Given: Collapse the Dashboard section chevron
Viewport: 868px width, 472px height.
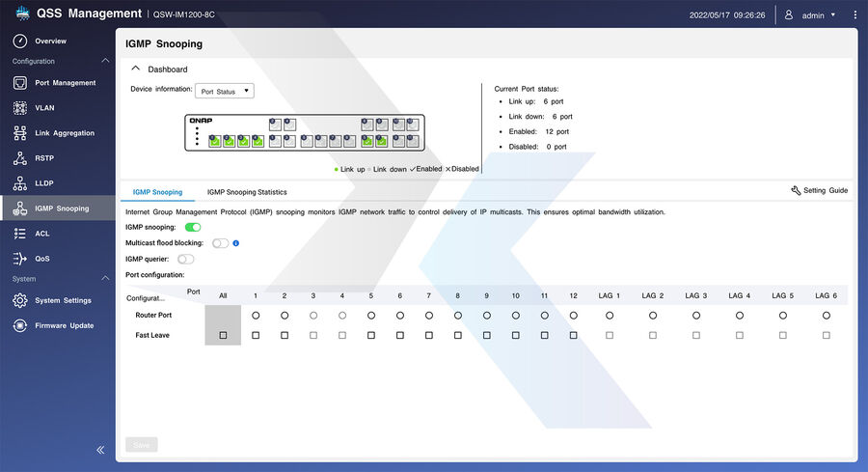Looking at the screenshot, I should (x=136, y=69).
